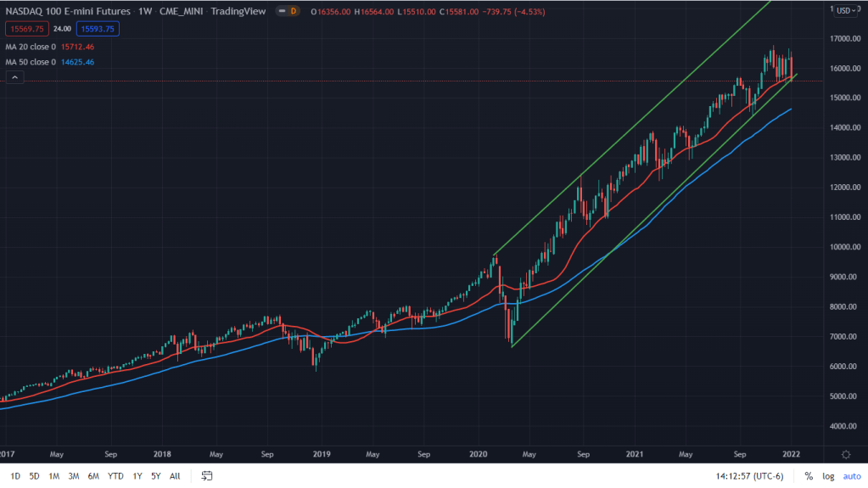The image size is (868, 488).
Task: Open chart settings gear icon
Action: [x=845, y=455]
